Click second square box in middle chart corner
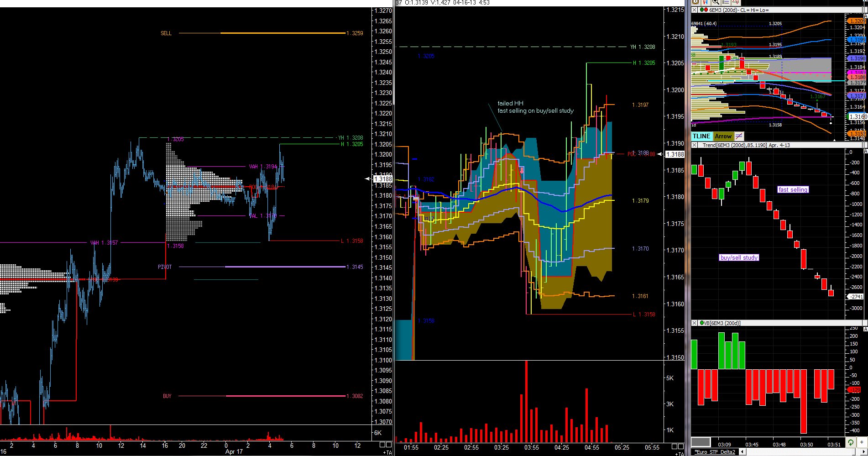 pyautogui.click(x=681, y=446)
